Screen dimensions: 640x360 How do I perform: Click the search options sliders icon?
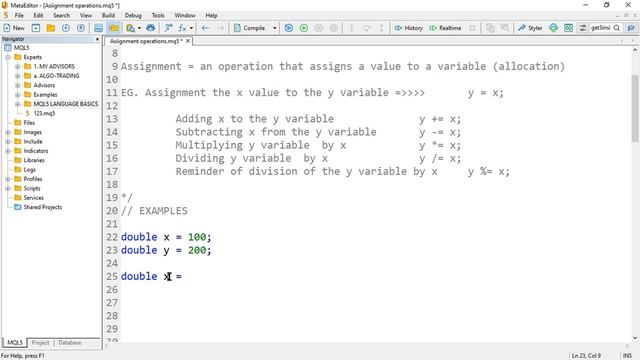[583, 28]
